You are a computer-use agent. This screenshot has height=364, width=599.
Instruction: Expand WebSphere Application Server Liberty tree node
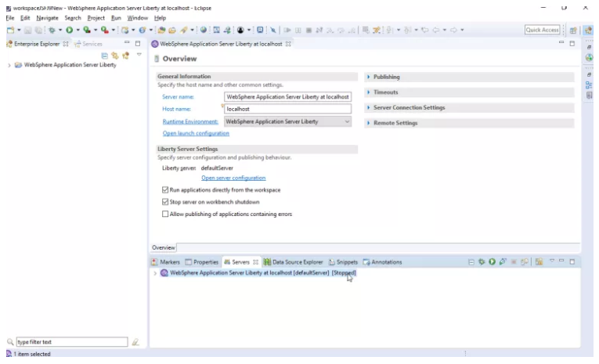tap(9, 65)
